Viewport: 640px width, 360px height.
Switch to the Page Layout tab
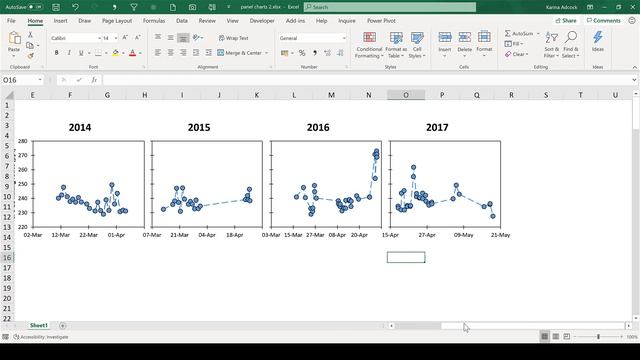pos(117,20)
